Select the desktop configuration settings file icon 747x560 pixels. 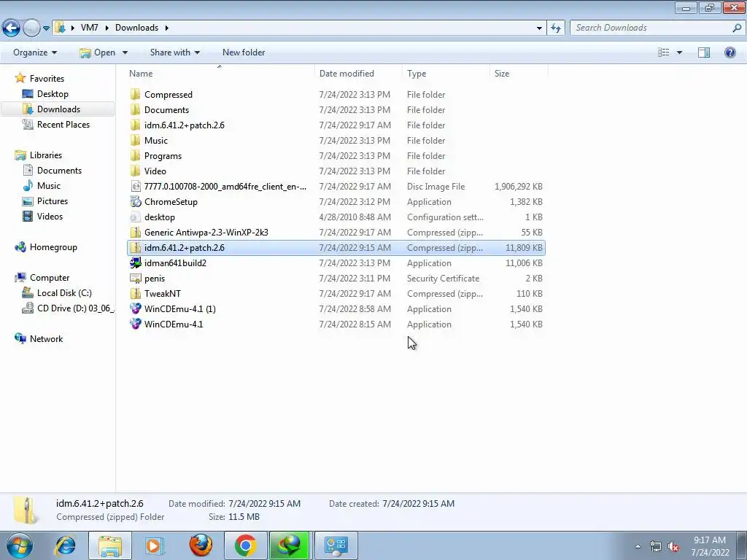(135, 217)
